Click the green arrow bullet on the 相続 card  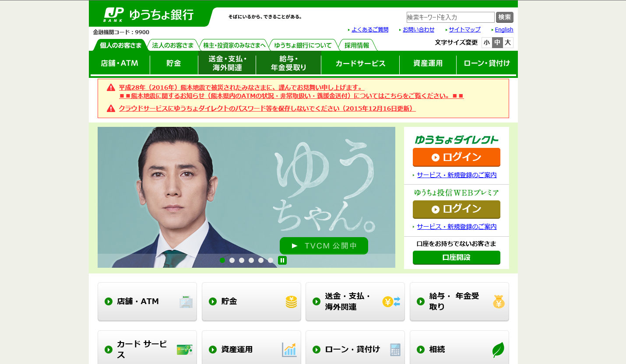[x=421, y=350]
